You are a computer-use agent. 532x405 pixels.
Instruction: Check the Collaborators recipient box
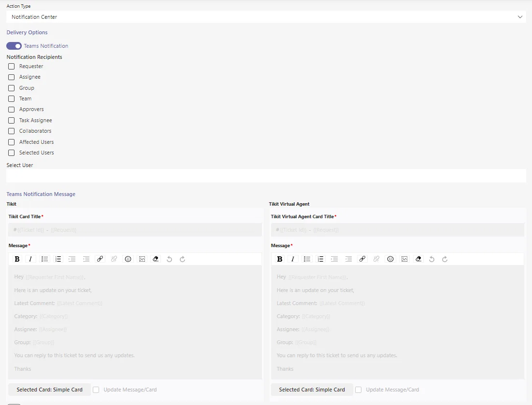pos(11,131)
